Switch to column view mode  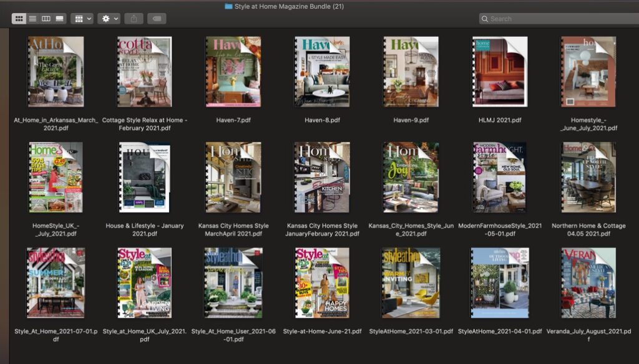coord(46,18)
